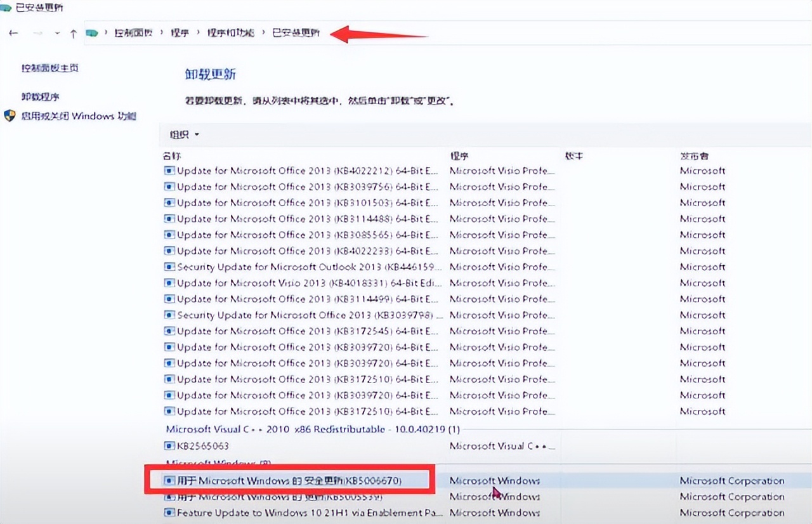Image resolution: width=812 pixels, height=524 pixels.
Task: Click the back navigation arrow
Action: (x=13, y=33)
